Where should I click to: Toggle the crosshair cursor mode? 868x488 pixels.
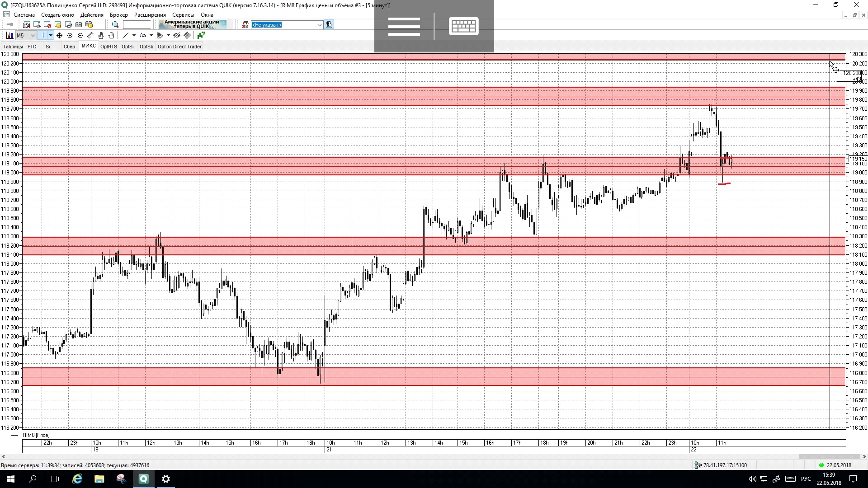pyautogui.click(x=43, y=35)
